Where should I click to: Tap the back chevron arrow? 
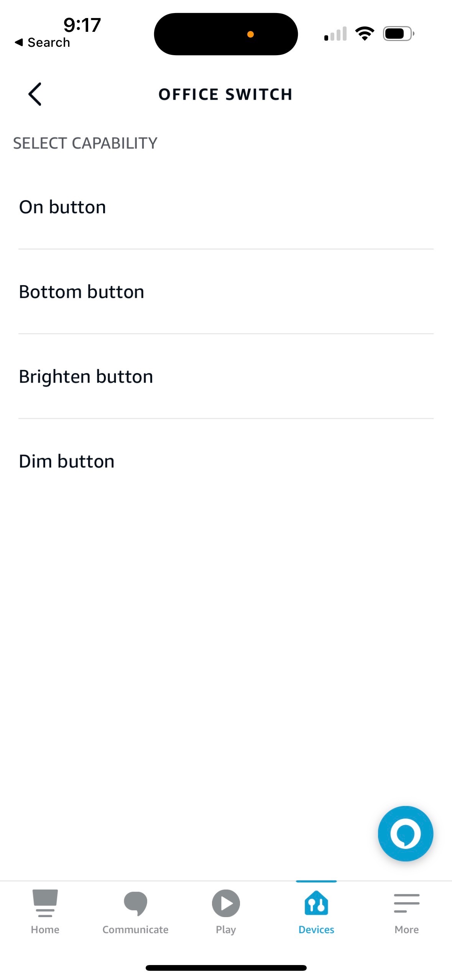click(35, 94)
